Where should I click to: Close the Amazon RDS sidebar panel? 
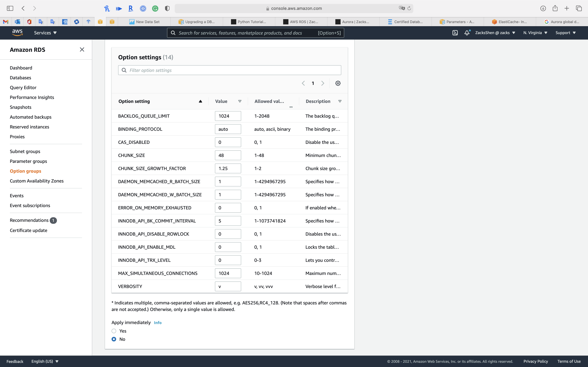coord(82,49)
